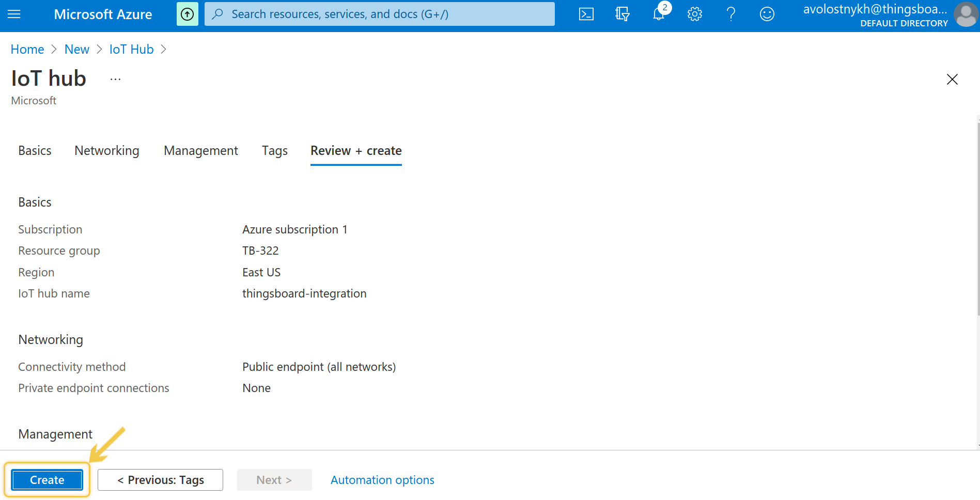Click the search magnifier icon
Image resolution: width=980 pixels, height=500 pixels.
[x=217, y=14]
